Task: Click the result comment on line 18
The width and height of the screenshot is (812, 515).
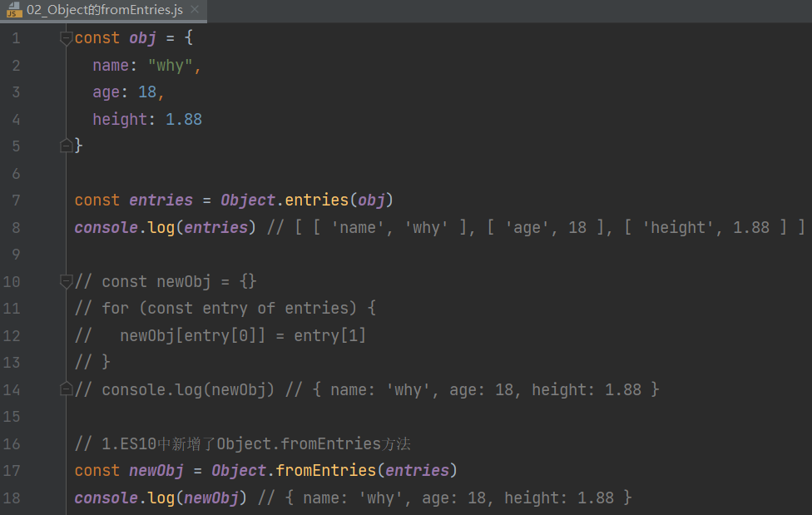Action: click(445, 498)
